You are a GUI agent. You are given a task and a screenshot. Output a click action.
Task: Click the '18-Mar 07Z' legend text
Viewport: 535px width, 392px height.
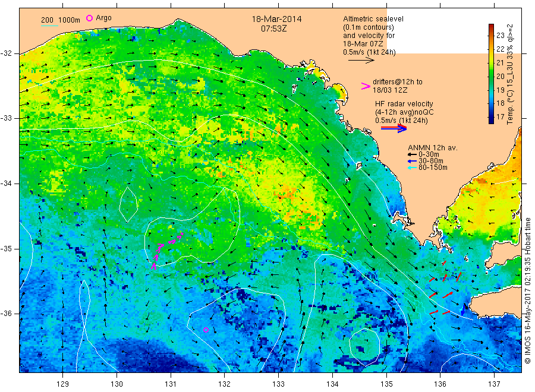pos(363,43)
